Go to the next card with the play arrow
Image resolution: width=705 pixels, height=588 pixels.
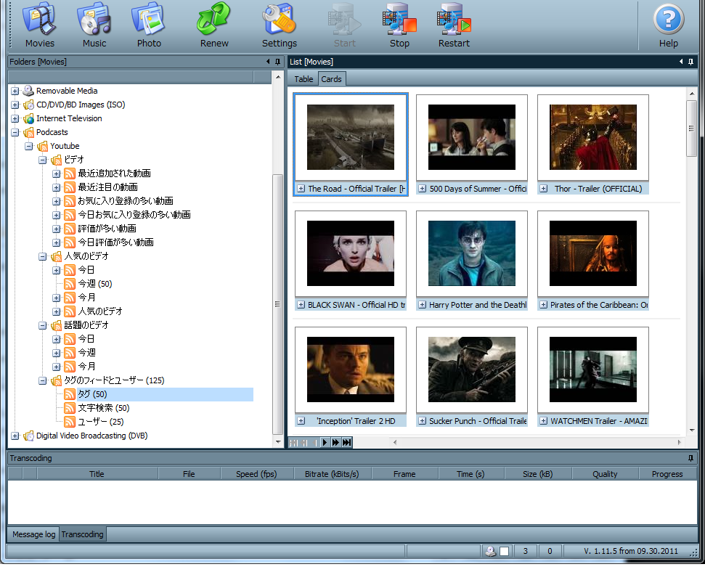[x=325, y=443]
